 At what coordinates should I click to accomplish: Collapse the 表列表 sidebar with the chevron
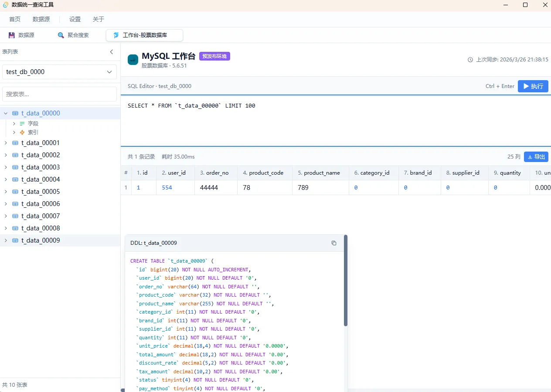[112, 51]
